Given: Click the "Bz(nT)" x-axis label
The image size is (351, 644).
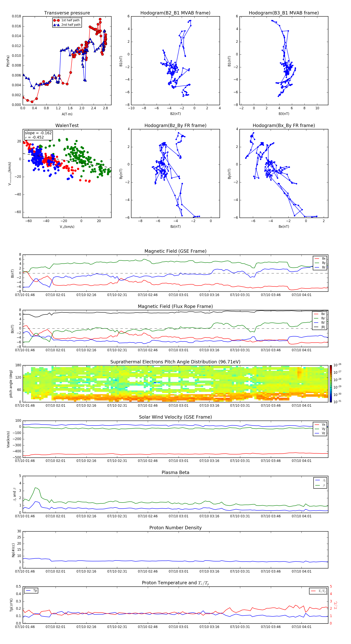Looking at the screenshot, I should [175, 227].
